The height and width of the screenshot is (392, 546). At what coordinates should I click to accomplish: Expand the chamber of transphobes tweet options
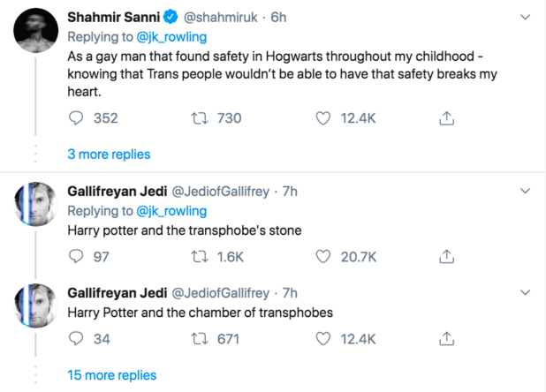pos(526,293)
